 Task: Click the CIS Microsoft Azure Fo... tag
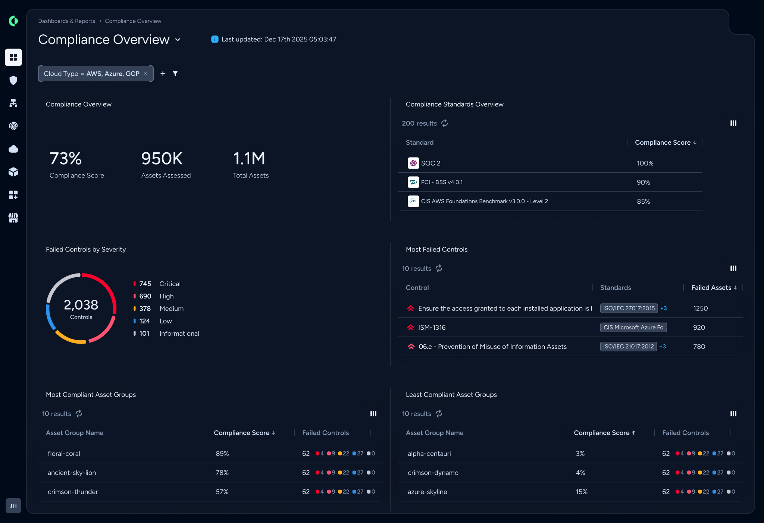633,327
